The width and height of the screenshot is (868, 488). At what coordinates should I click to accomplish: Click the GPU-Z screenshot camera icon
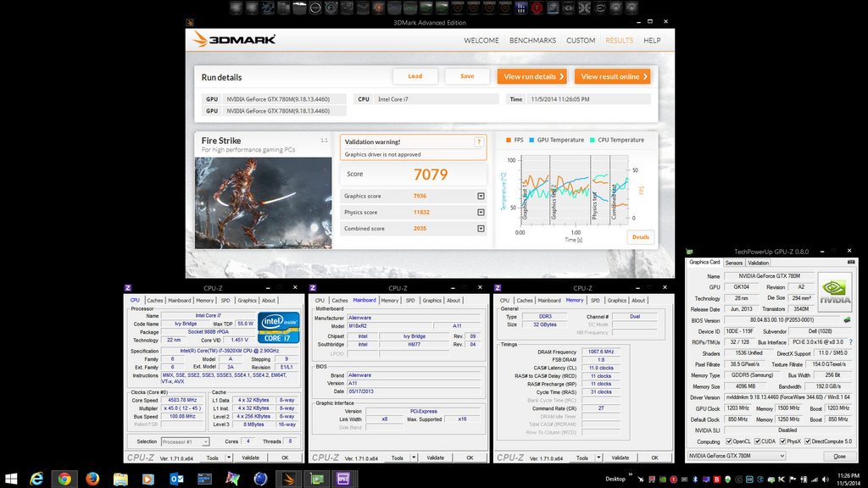coord(851,263)
